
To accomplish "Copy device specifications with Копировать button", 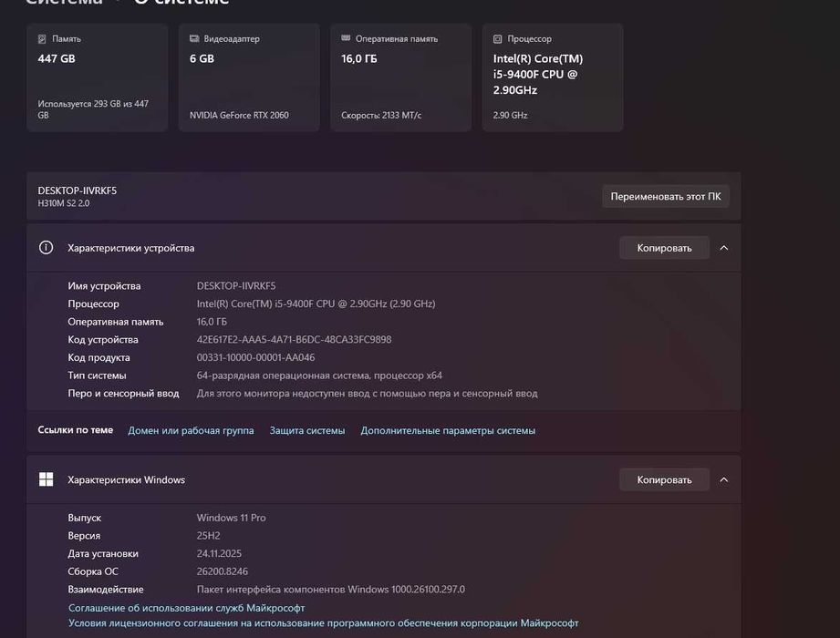I will pos(664,248).
